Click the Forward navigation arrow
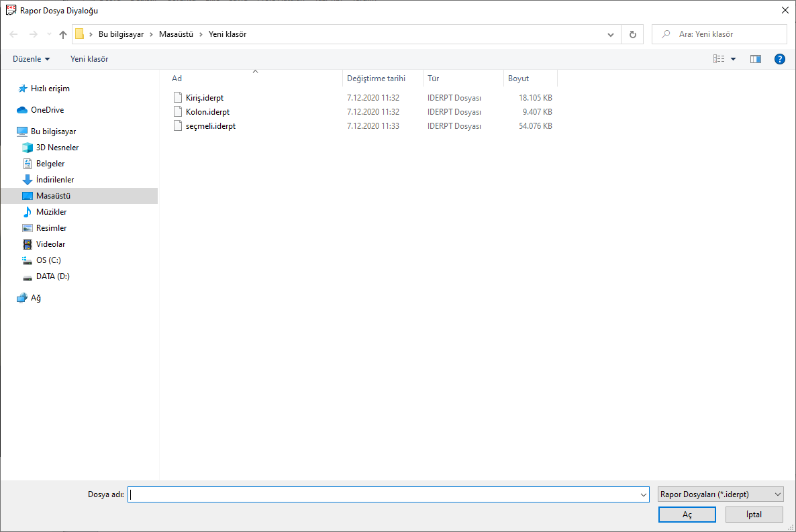796x532 pixels. tap(33, 34)
